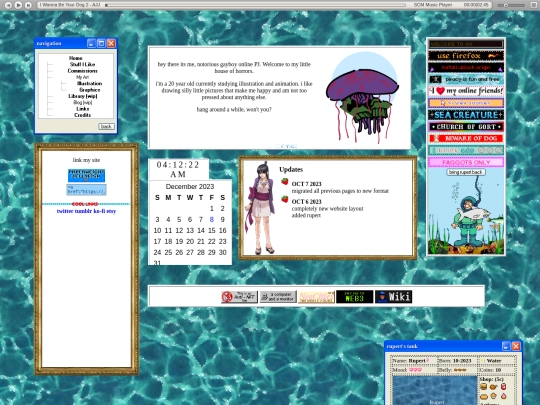Open Illustration under My Art

(89, 83)
